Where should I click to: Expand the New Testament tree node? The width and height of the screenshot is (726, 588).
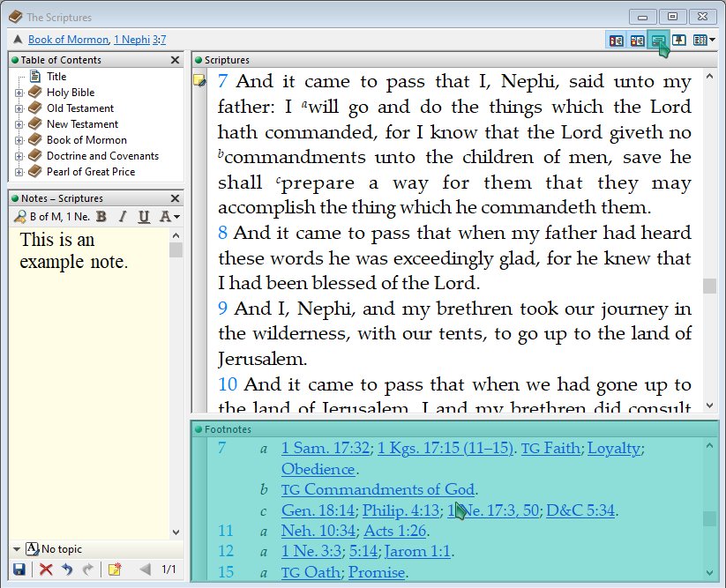tap(19, 124)
